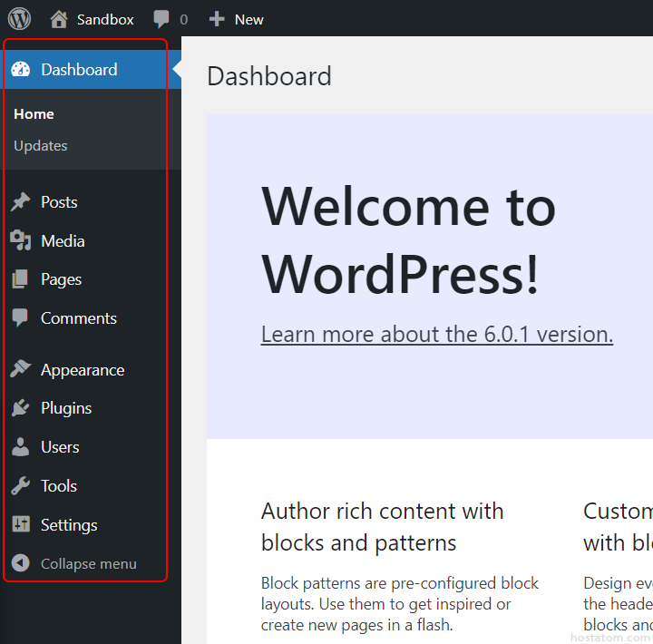
Task: Open the comments bubble icon in admin bar
Action: 161,19
